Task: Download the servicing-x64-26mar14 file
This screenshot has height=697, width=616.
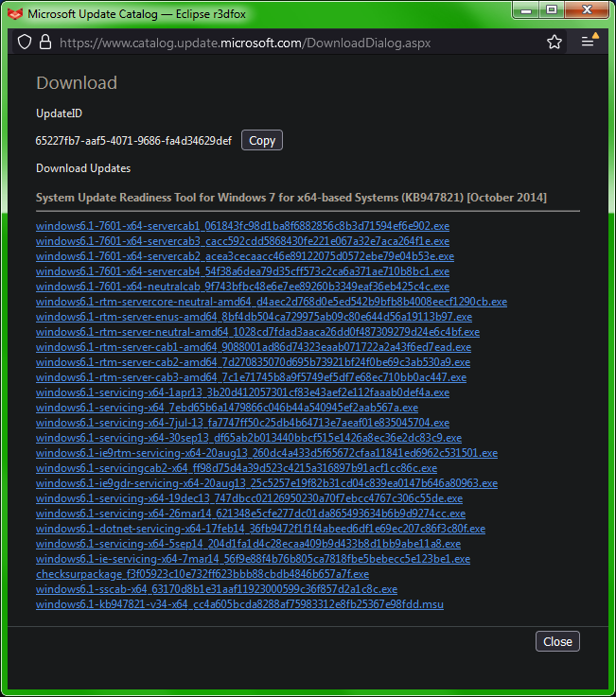Action: pos(251,514)
